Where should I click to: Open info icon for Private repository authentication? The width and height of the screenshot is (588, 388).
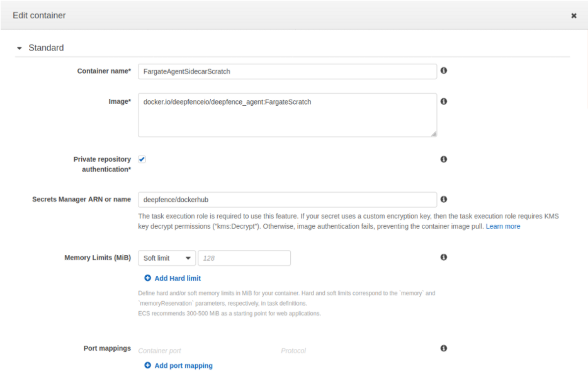pos(444,159)
